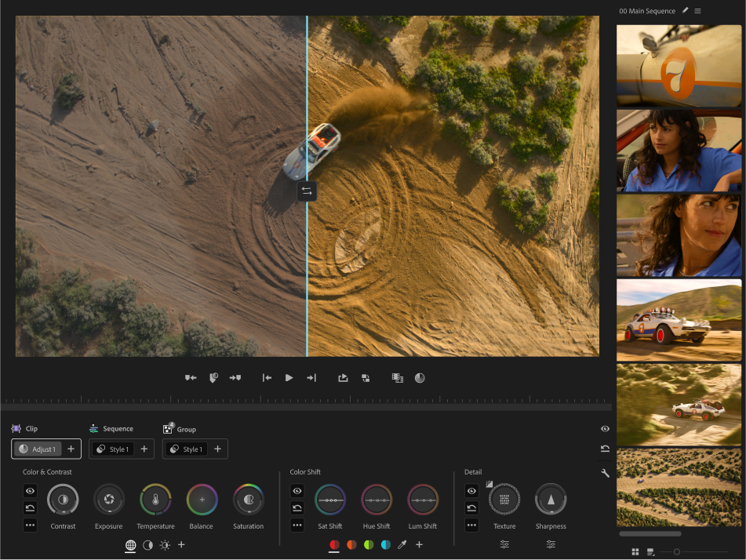Select the Adjust 1 layer button

pos(39,449)
